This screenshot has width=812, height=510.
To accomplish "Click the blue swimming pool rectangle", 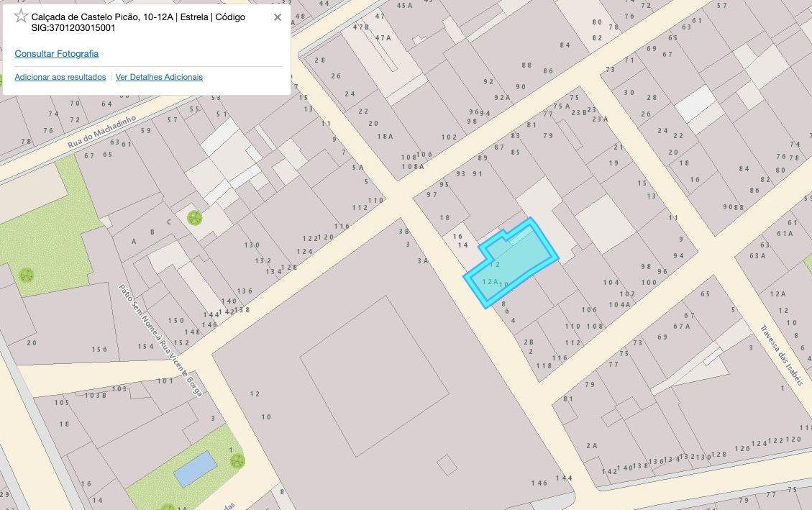I will coord(195,469).
